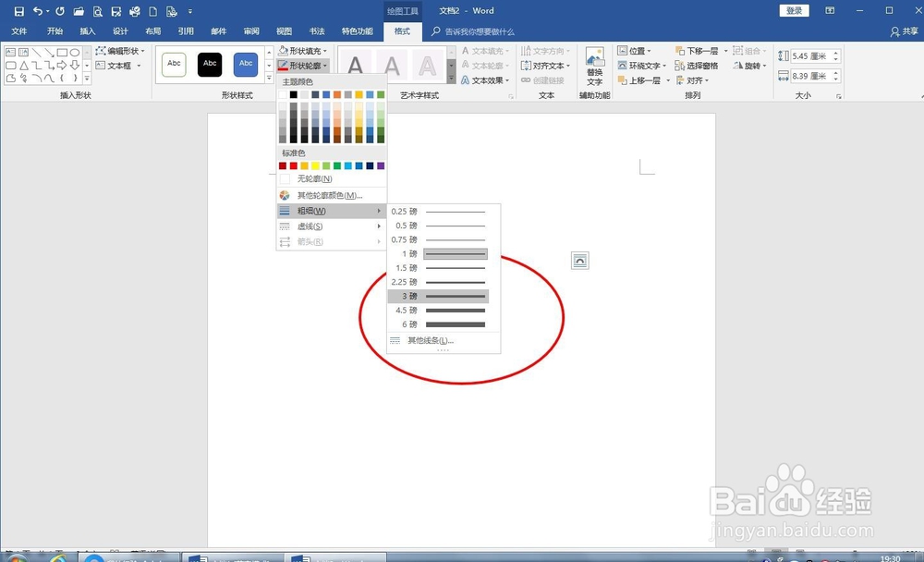
Task: Select the triangle shape
Action: click(x=24, y=66)
